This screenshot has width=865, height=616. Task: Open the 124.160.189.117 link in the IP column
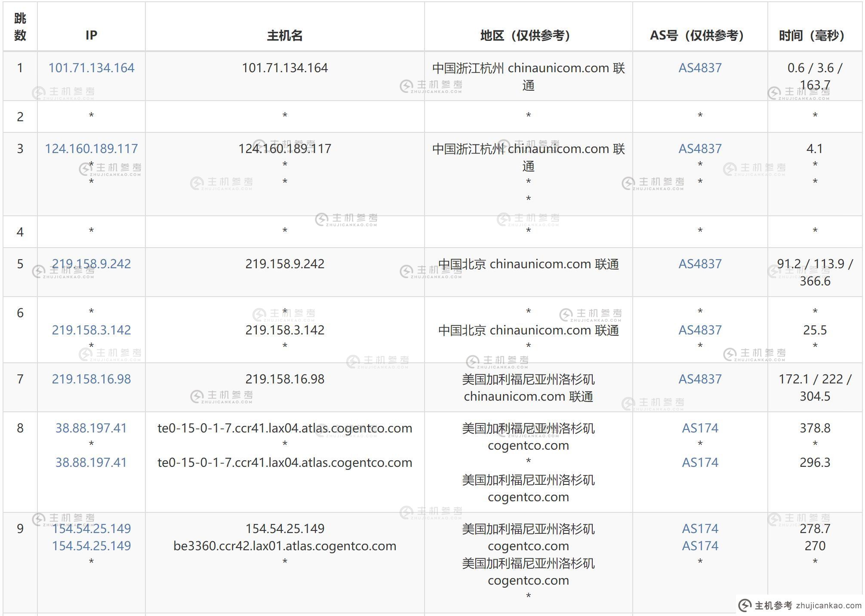pos(91,149)
